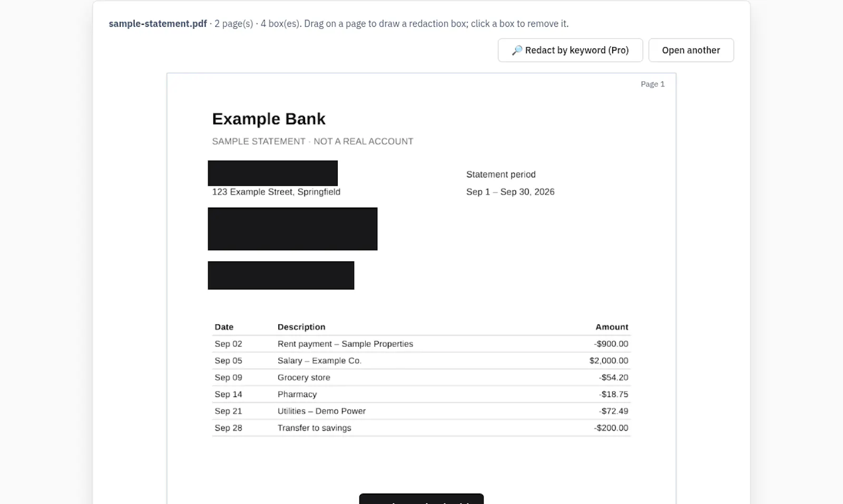843x504 pixels.
Task: Click the Pharmacy description
Action: coord(297,394)
